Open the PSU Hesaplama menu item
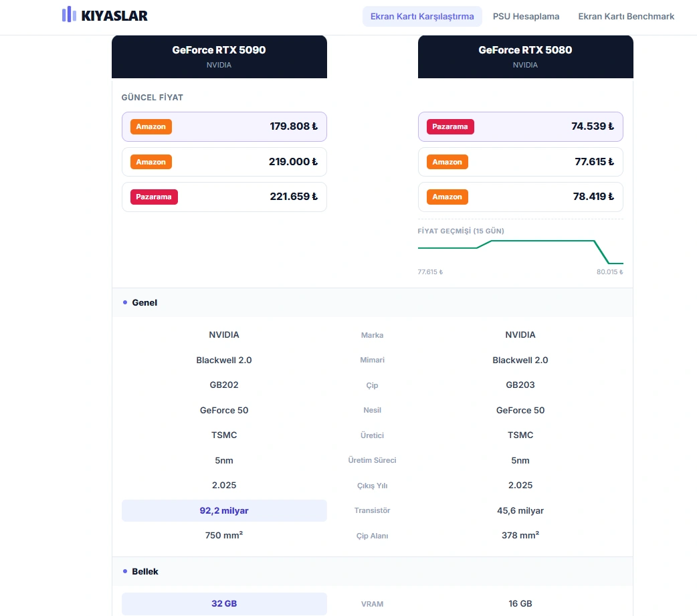The width and height of the screenshot is (697, 616). click(x=526, y=17)
